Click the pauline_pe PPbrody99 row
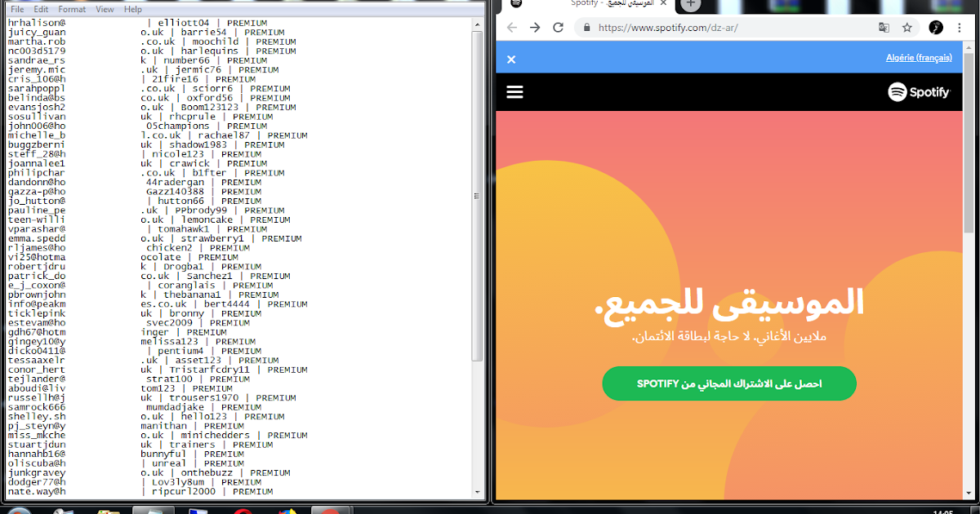This screenshot has height=514, width=980. [x=146, y=210]
